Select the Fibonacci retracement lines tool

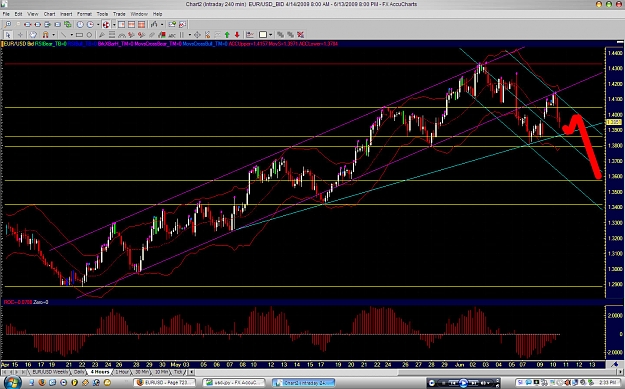112,35
